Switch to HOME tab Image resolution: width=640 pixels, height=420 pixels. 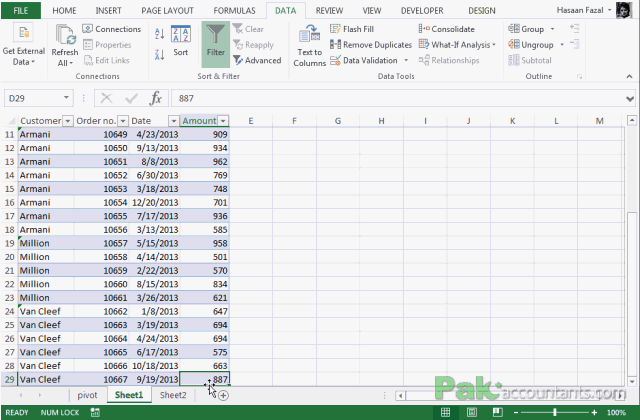[x=64, y=11]
